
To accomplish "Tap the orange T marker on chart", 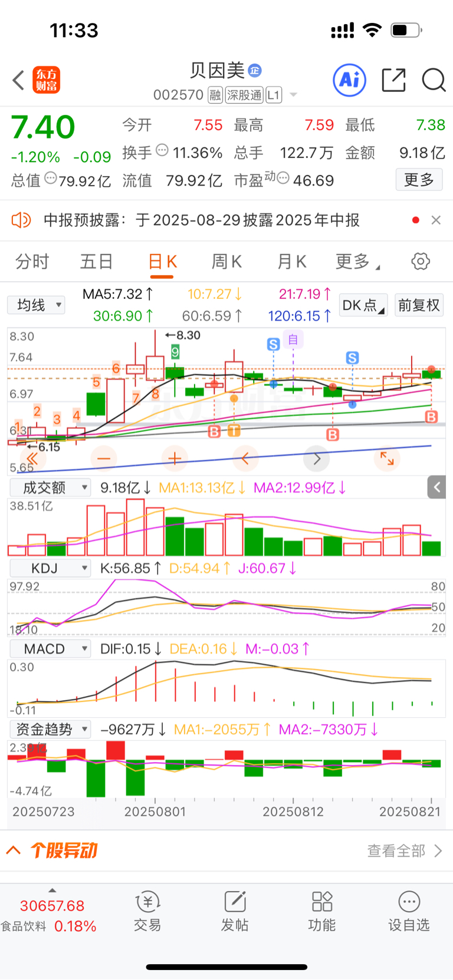I will pos(234,431).
